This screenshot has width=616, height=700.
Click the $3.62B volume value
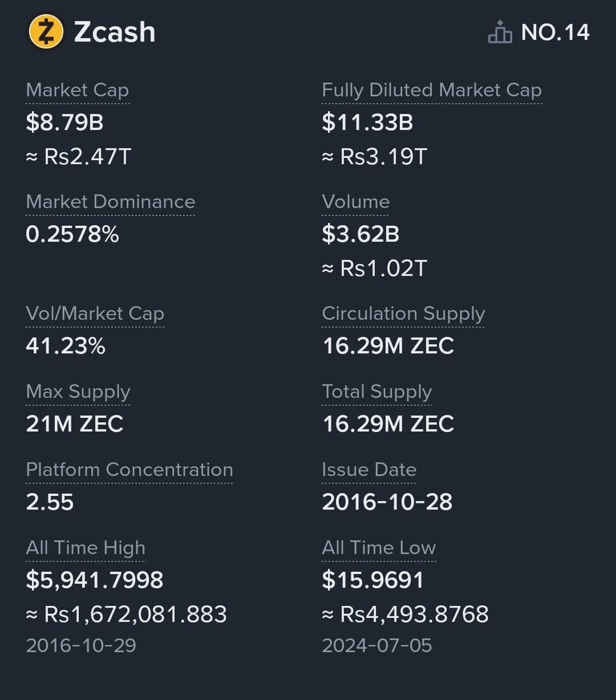point(360,234)
